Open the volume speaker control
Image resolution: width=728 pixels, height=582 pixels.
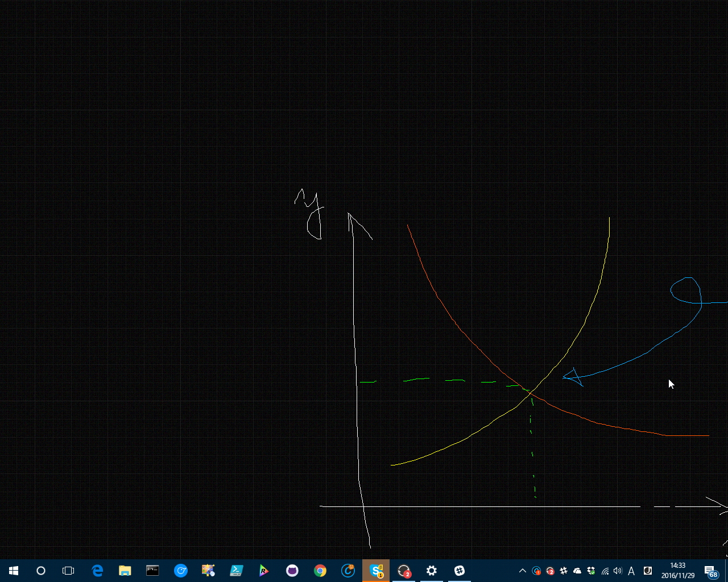tap(618, 571)
